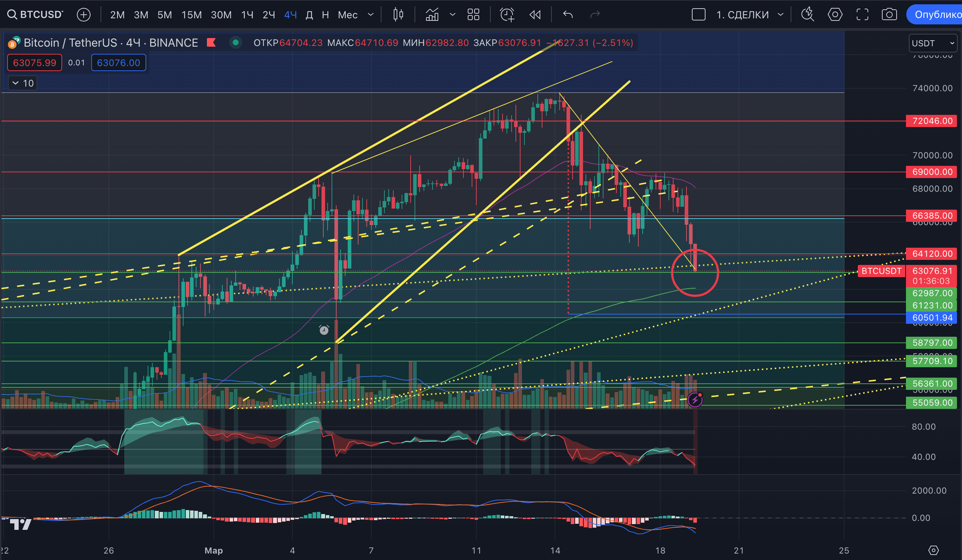Open the candlestick chart type selector
This screenshot has height=560, width=962.
(398, 14)
